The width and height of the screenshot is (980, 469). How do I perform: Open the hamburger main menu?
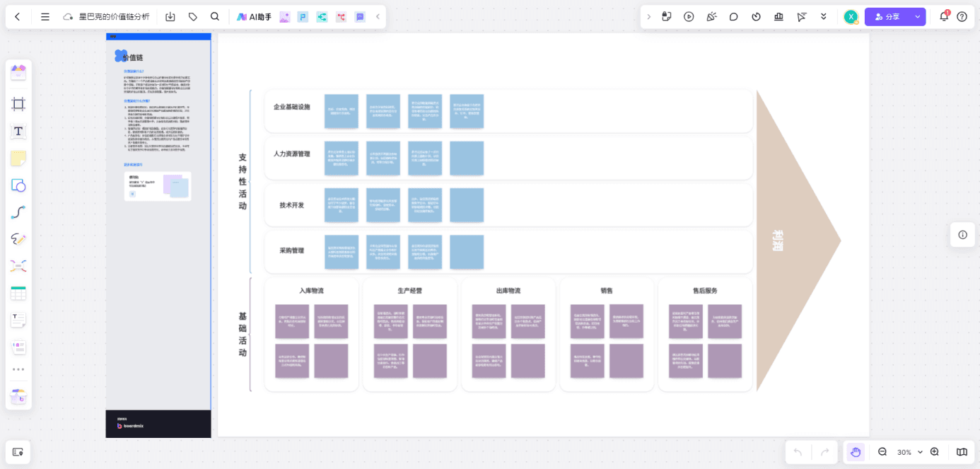[x=45, y=17]
